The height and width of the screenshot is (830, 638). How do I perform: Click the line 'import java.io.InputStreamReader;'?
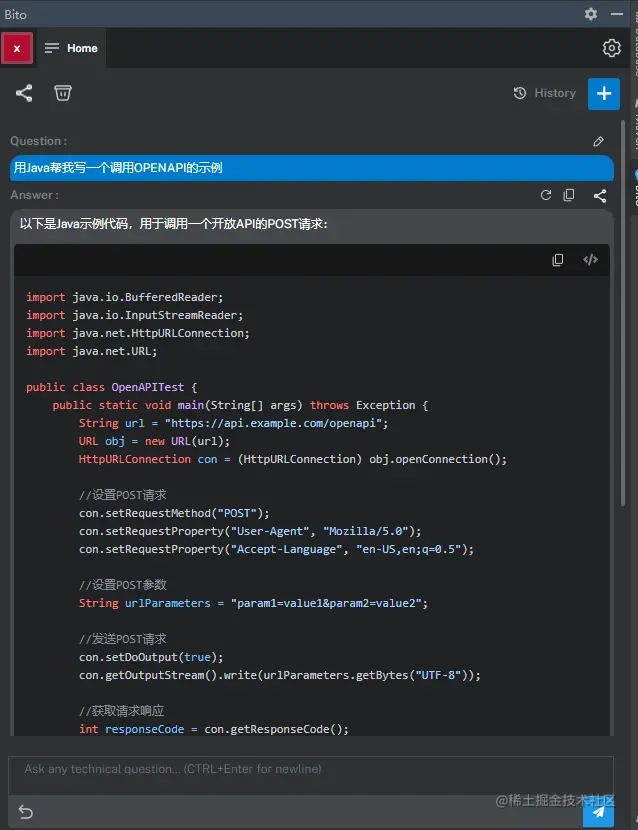coord(134,315)
